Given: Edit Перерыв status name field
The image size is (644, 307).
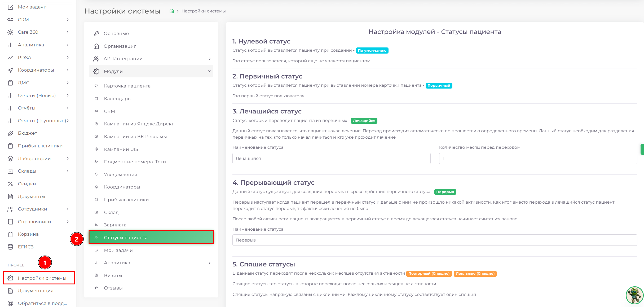Looking at the screenshot, I should 435,240.
